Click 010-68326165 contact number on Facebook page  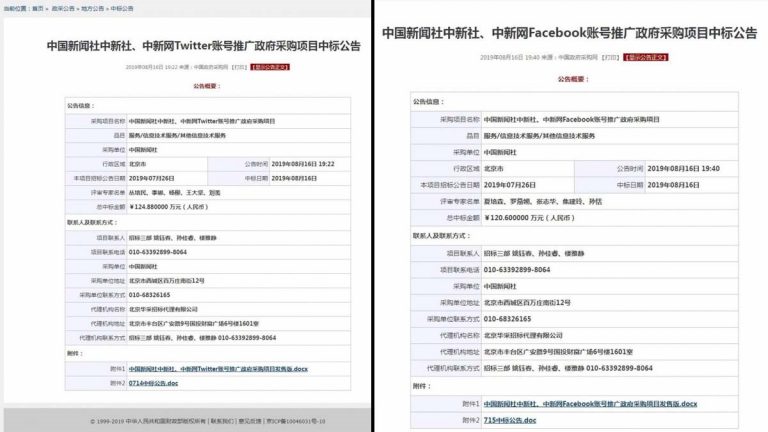(x=507, y=319)
